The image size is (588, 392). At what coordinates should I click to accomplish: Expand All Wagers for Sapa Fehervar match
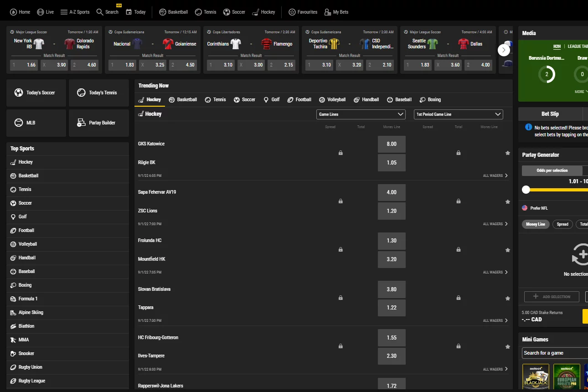[495, 224]
